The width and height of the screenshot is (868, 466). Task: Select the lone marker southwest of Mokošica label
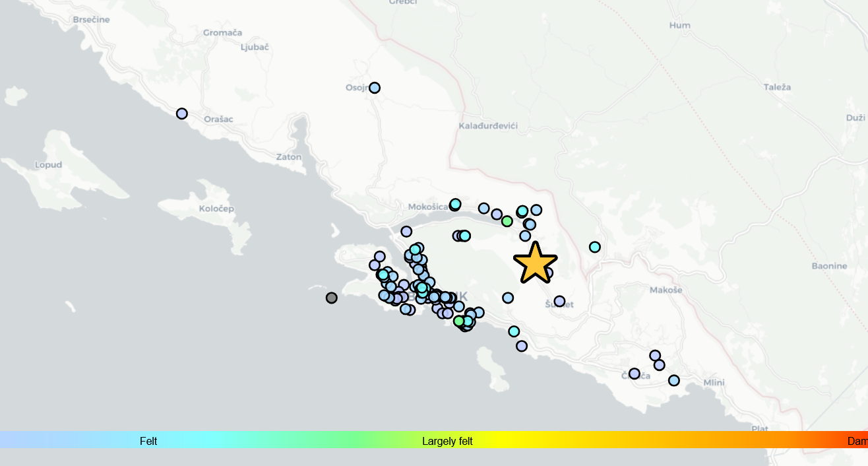[406, 232]
